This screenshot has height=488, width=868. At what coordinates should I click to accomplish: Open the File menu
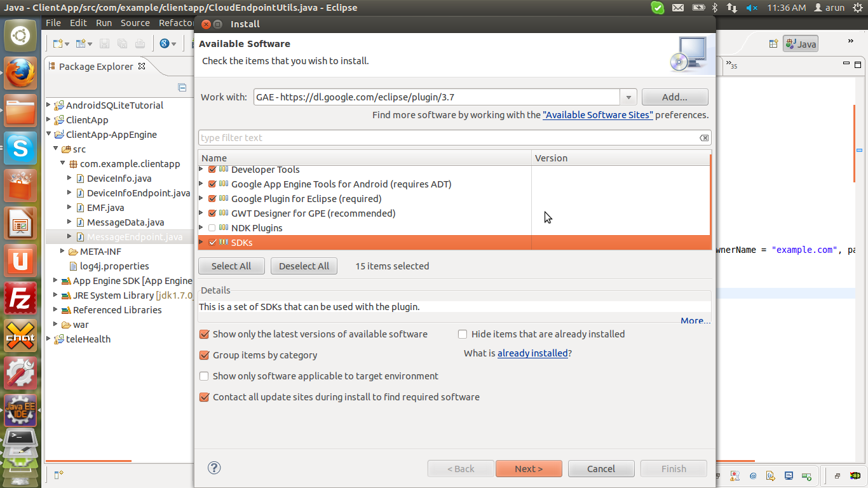point(53,23)
